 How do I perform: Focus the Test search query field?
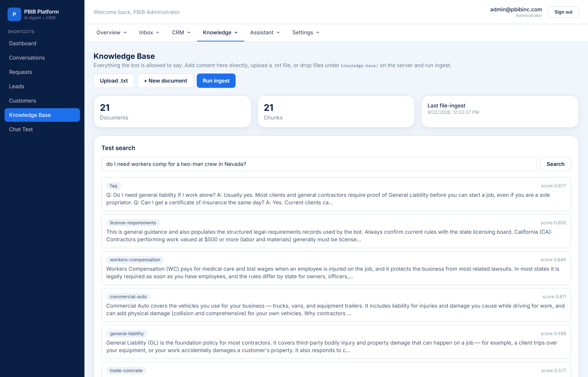pos(319,164)
